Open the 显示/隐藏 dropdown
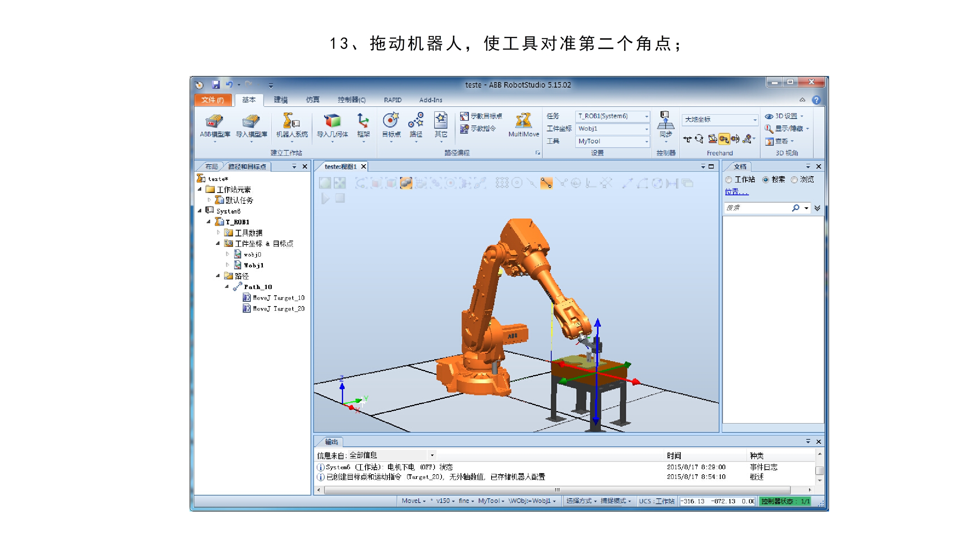Screen dimensions: 980x551 (x=787, y=129)
